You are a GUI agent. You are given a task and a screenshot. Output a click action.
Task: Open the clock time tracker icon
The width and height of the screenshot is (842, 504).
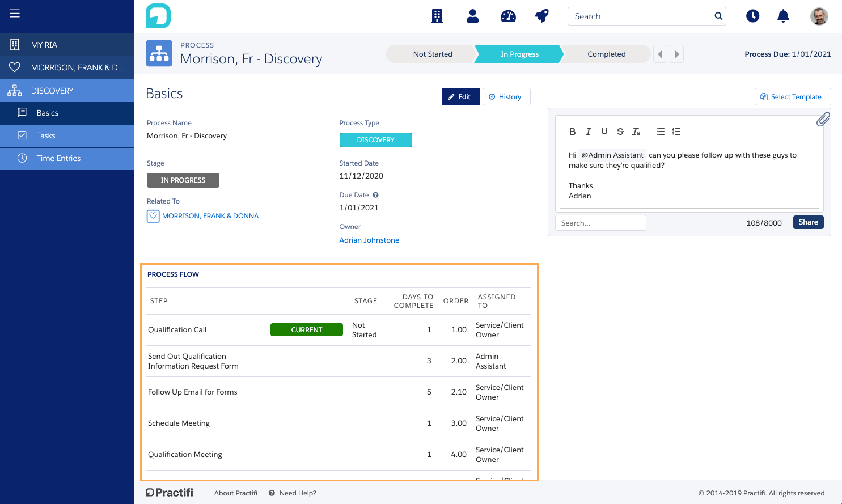[752, 16]
